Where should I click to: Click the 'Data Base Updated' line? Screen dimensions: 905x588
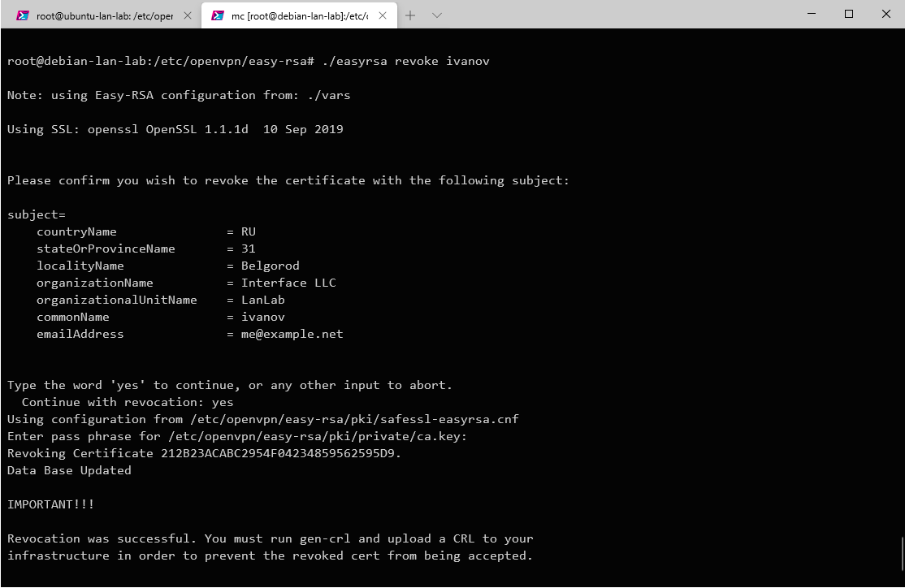click(69, 470)
